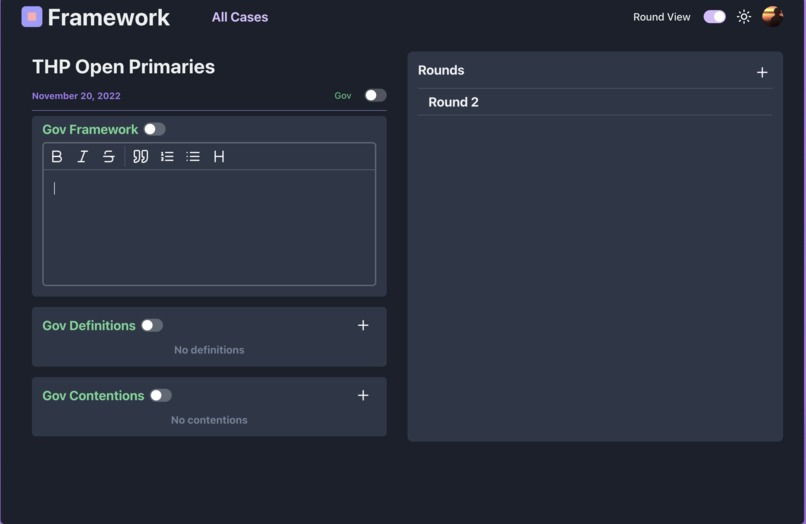Open Round 2
The height and width of the screenshot is (524, 806).
tap(595, 102)
